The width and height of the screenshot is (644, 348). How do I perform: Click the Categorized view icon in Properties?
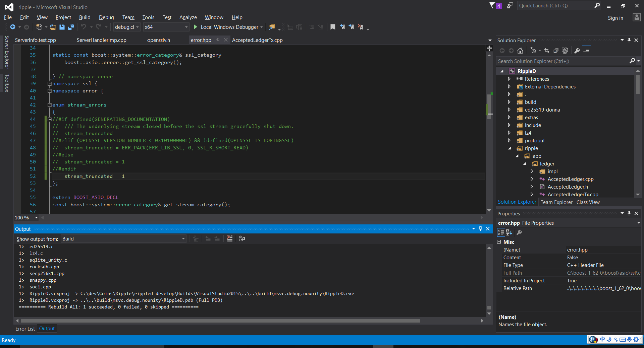pyautogui.click(x=501, y=232)
